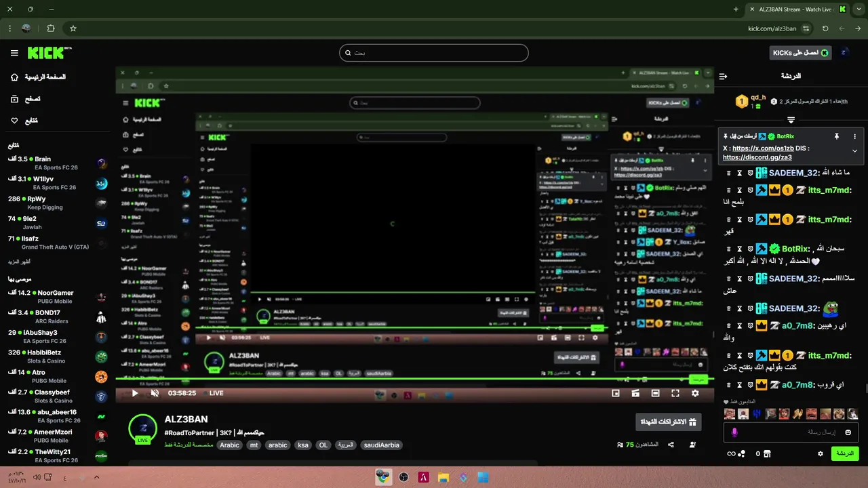This screenshot has height=488, width=868.
Task: Click Atro's avatar in the recommended list
Action: pos(101,376)
